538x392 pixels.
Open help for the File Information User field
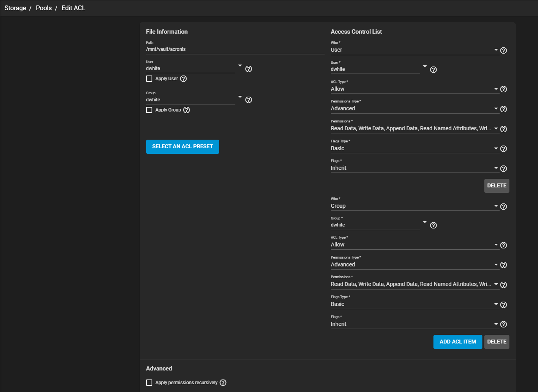249,69
